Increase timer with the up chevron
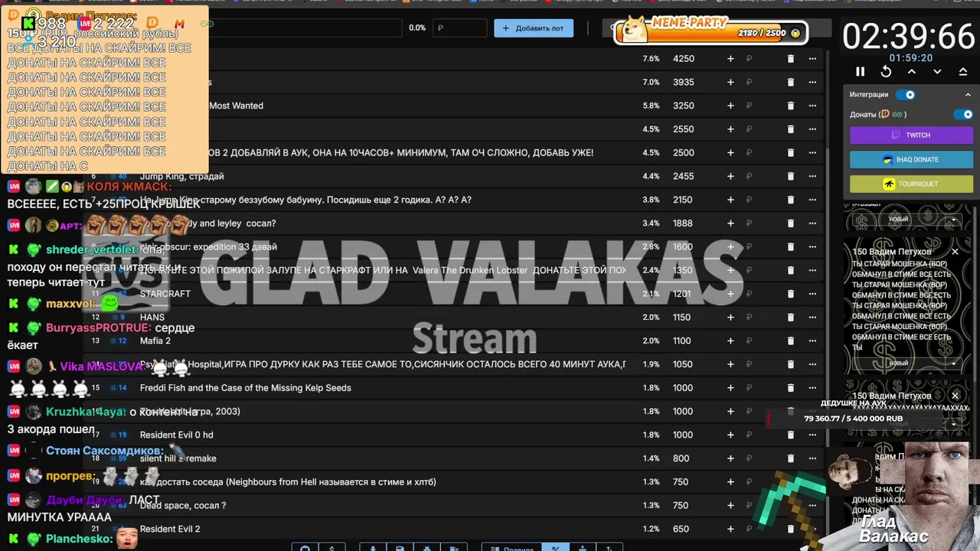 point(912,71)
